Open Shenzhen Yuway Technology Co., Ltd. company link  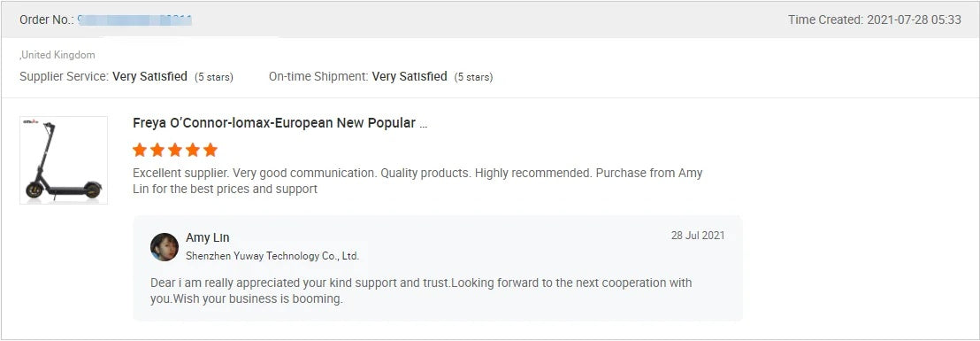[272, 256]
